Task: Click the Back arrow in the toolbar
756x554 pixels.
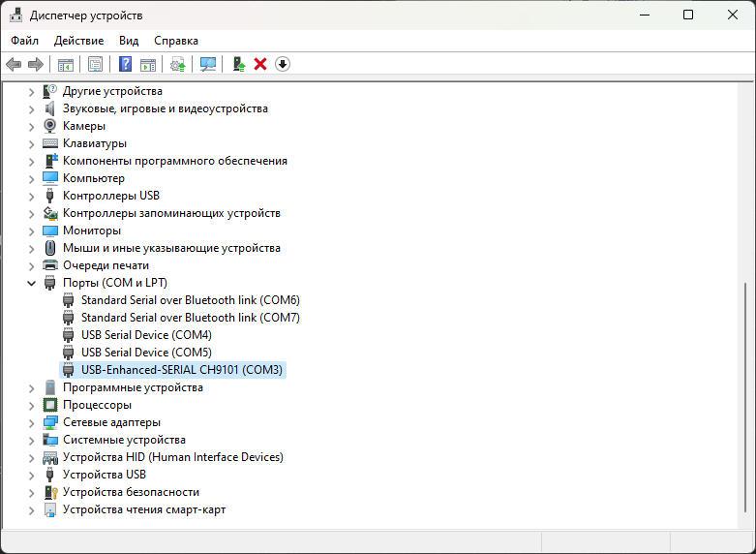Action: (x=14, y=64)
